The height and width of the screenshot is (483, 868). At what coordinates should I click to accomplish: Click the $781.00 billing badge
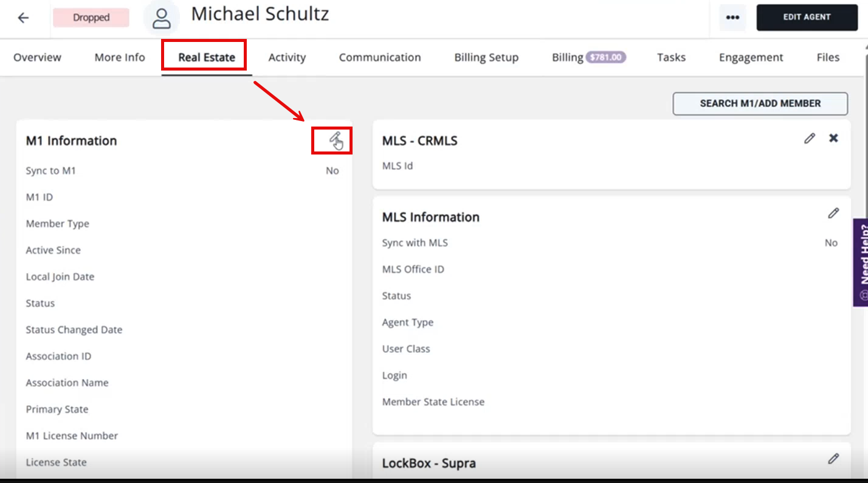pyautogui.click(x=606, y=57)
